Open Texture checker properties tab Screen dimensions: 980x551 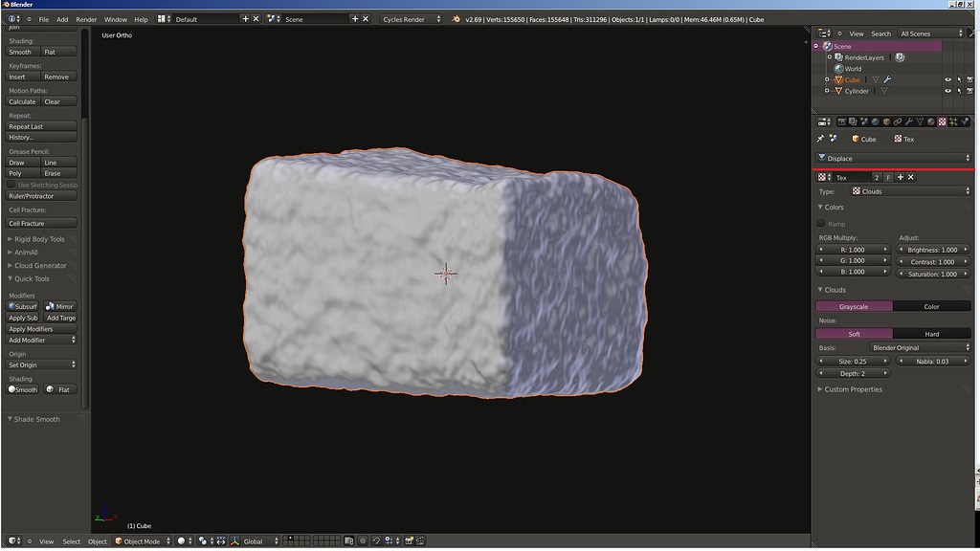[942, 121]
